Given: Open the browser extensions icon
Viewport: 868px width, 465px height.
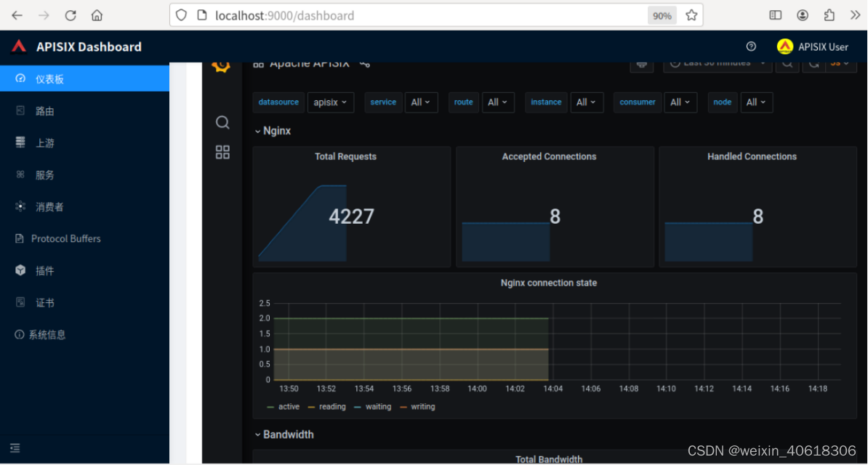Looking at the screenshot, I should 829,15.
